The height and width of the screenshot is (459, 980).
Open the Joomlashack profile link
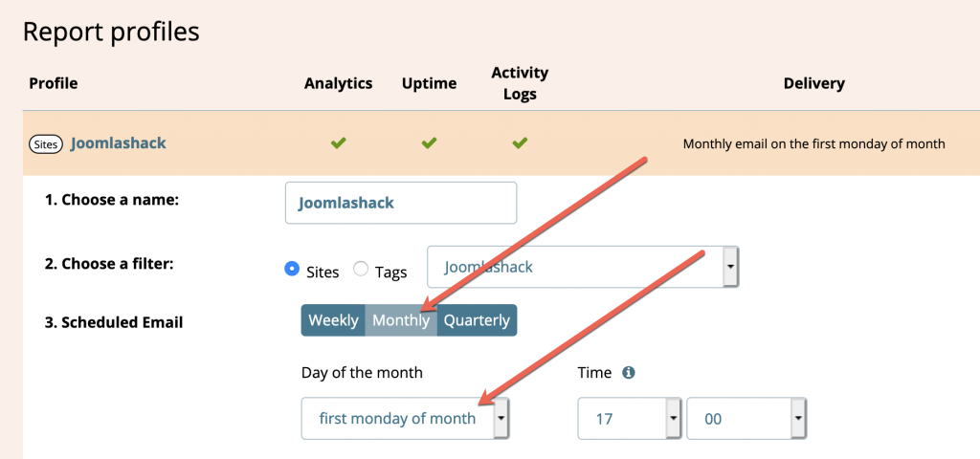tap(118, 143)
